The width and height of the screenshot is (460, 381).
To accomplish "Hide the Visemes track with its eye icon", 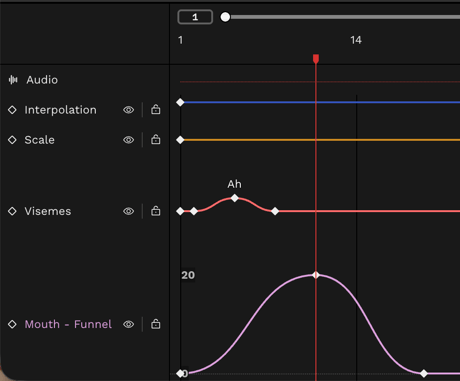I will (x=129, y=211).
